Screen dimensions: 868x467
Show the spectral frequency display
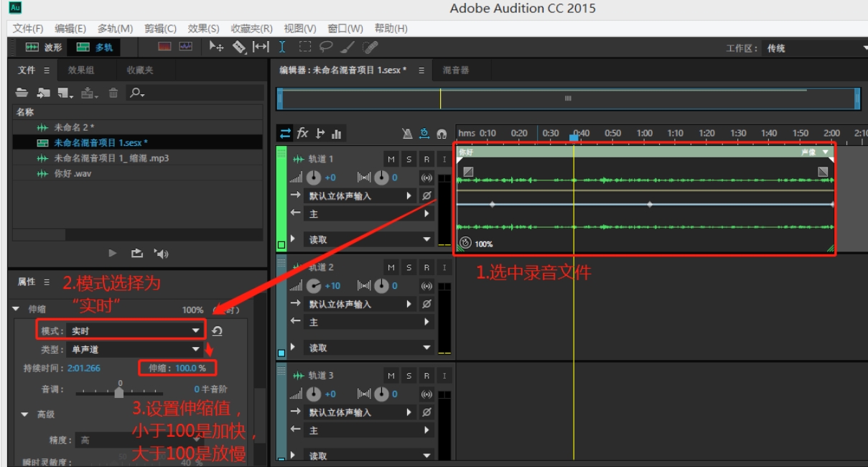tap(165, 47)
